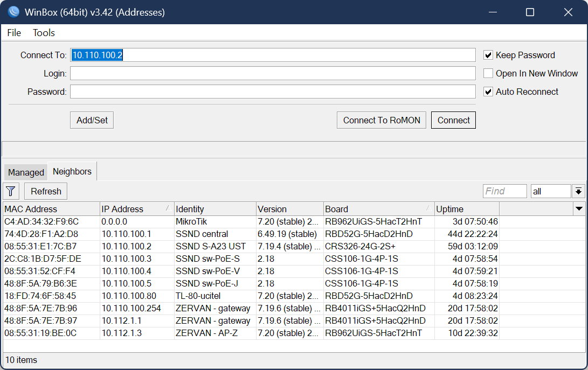588x370 pixels.
Task: Select MAC address of ZERVAN - AP-Z
Action: tap(40, 333)
